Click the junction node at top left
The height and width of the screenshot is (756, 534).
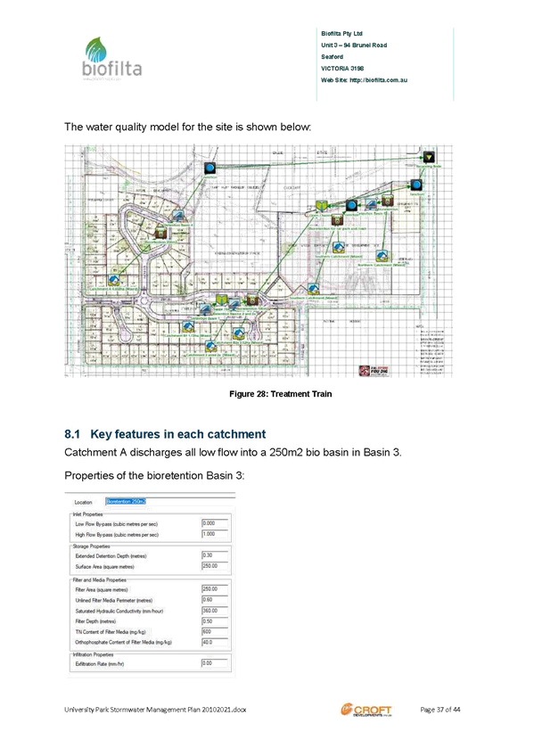pyautogui.click(x=210, y=168)
